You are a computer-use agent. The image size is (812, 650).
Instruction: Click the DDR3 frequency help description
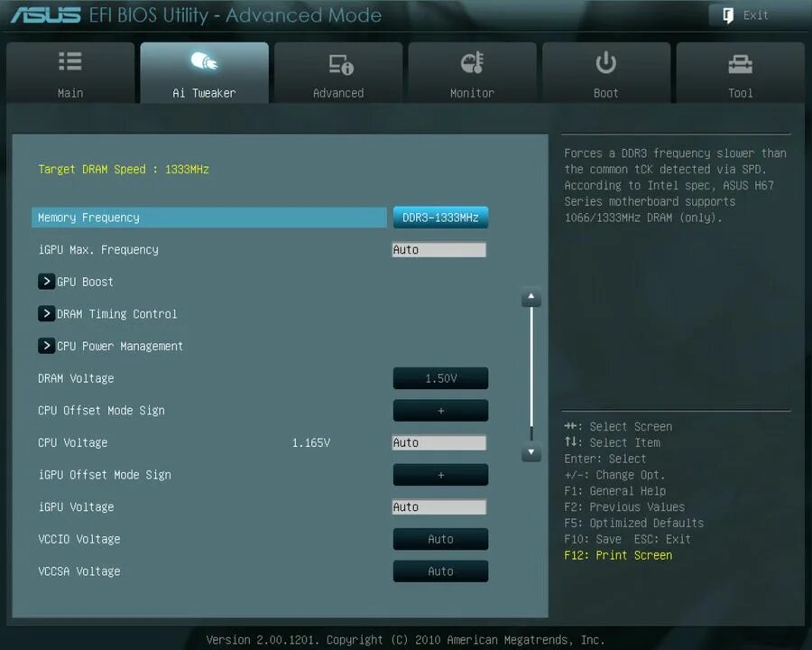pos(675,186)
